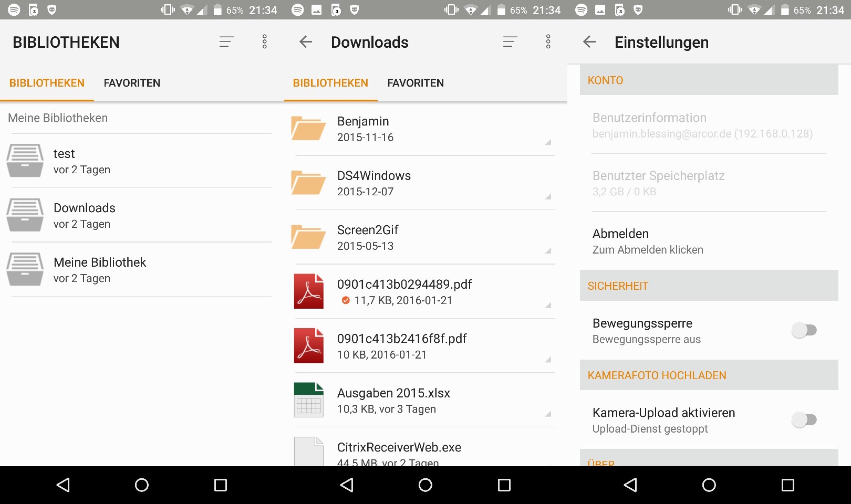Enable the Bewegungssperre switch
The width and height of the screenshot is (851, 504).
coord(804,330)
